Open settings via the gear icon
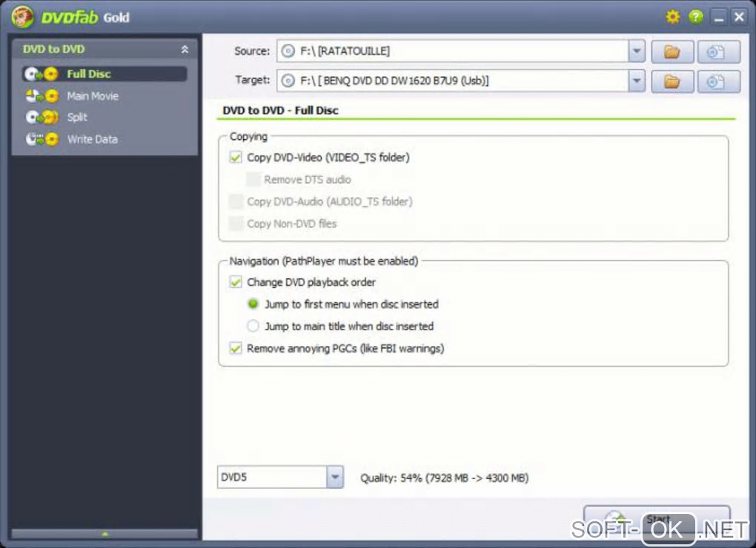 click(x=672, y=17)
